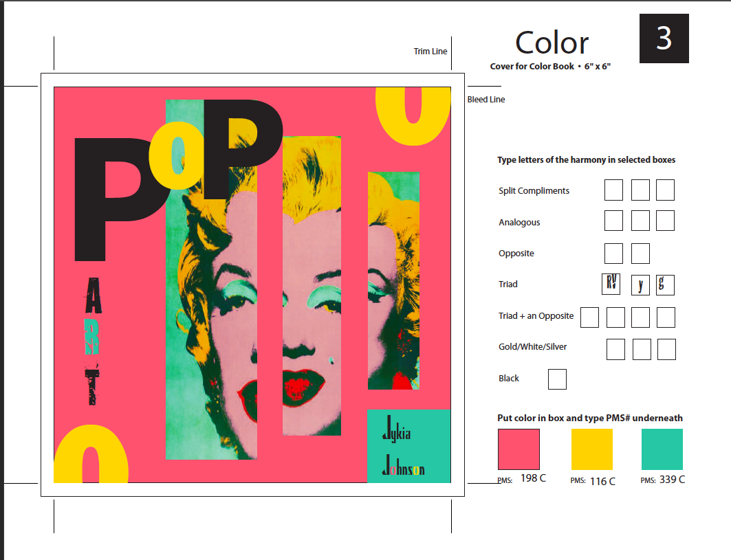Click the second Opposite harmony box
Image resolution: width=731 pixels, height=560 pixels.
pyautogui.click(x=640, y=254)
